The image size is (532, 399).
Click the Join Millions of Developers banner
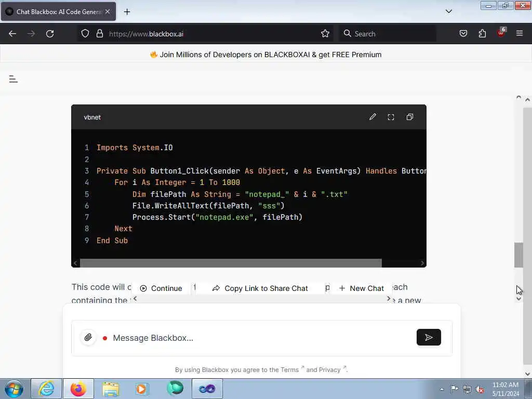(x=266, y=55)
